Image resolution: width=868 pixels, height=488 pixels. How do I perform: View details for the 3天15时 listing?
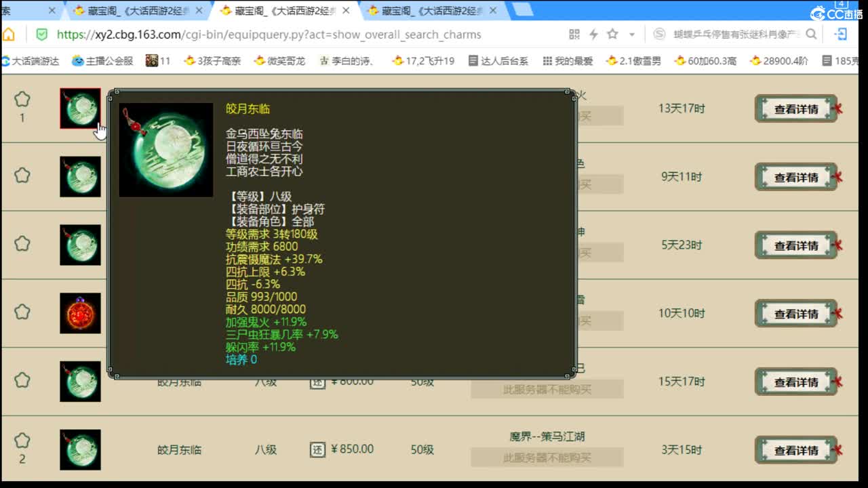(796, 451)
